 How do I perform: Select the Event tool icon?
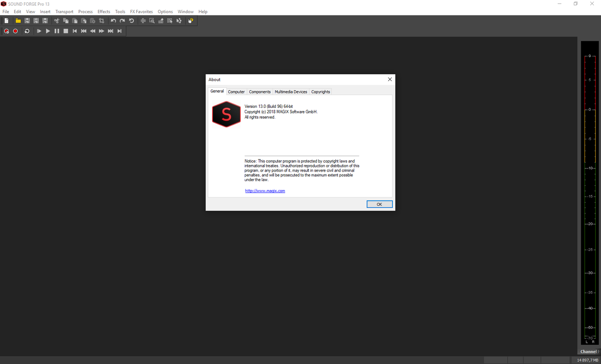coord(170,21)
